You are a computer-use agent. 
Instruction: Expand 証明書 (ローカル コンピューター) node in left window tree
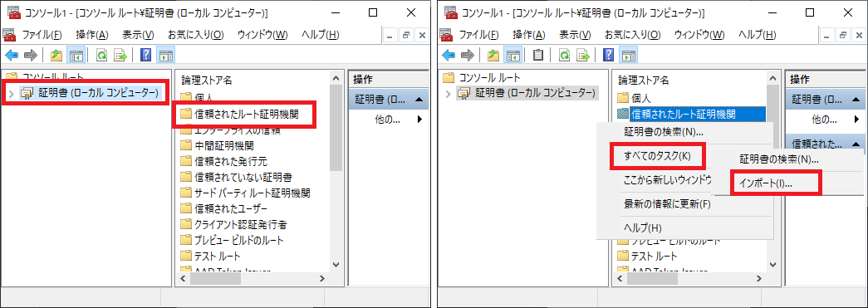click(12, 93)
